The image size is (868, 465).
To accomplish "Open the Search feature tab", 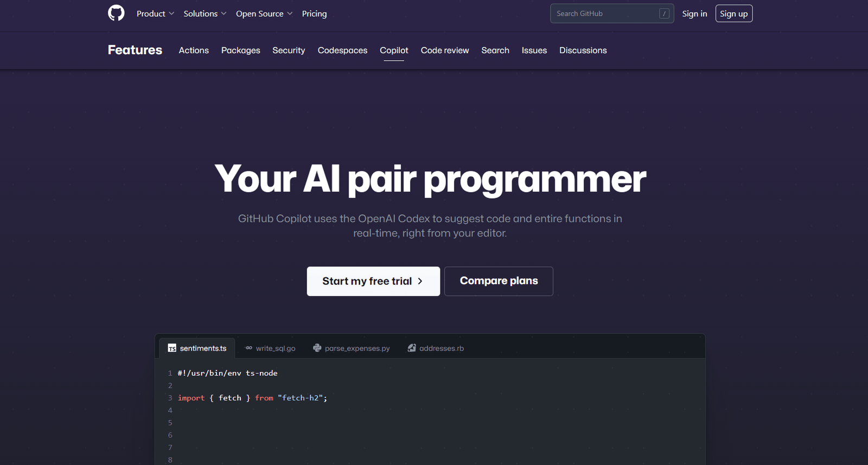I will pyautogui.click(x=495, y=50).
